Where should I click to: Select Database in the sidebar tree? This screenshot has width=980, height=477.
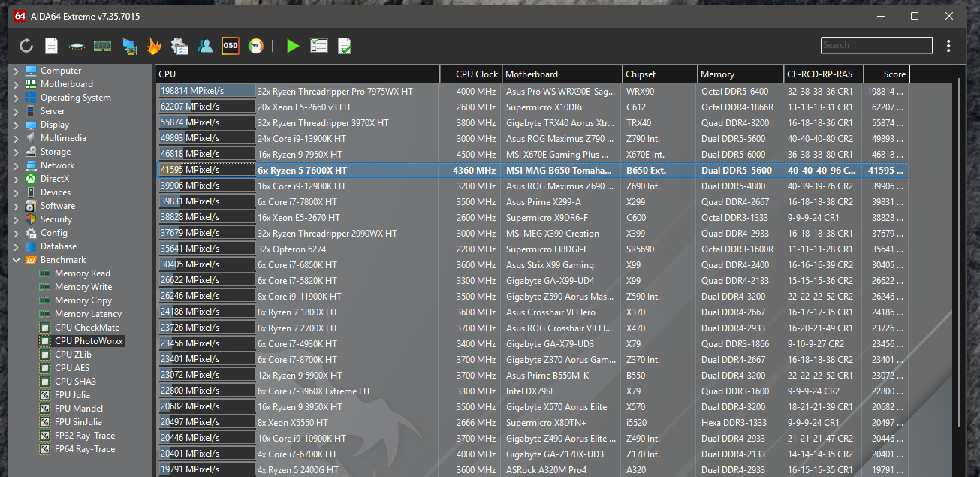tap(58, 246)
